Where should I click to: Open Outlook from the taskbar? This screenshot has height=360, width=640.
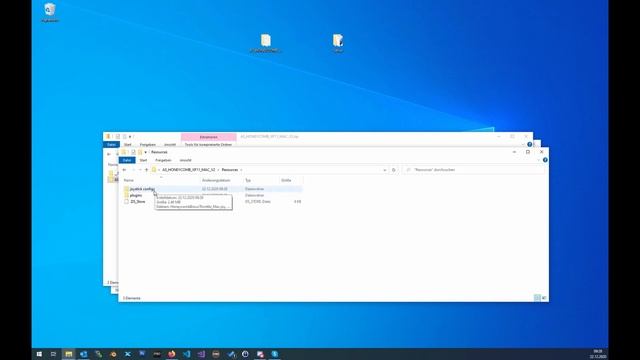click(x=84, y=354)
